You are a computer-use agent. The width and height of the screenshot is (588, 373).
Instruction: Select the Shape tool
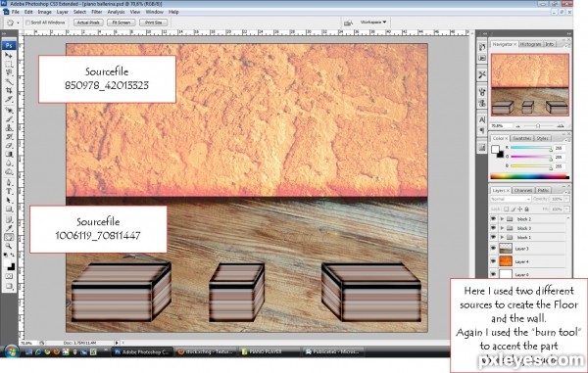click(x=9, y=210)
